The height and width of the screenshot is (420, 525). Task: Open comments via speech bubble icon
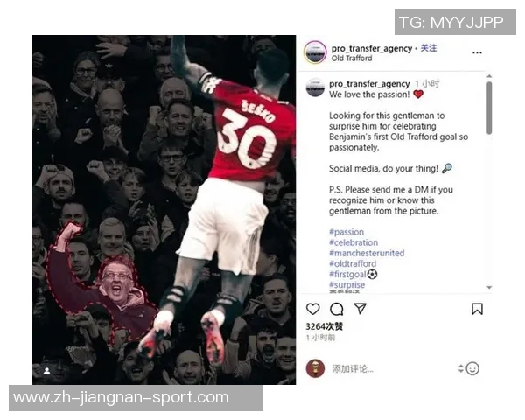coord(336,309)
